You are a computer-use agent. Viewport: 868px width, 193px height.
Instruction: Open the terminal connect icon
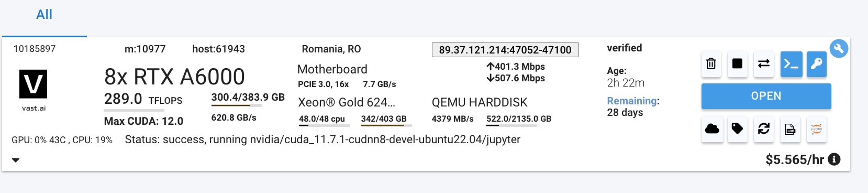791,64
